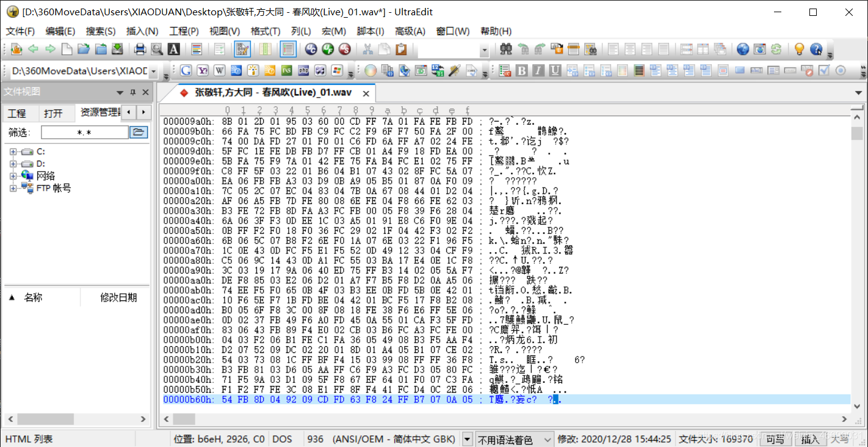
Task: Click the Find binoculars icon
Action: 506,49
